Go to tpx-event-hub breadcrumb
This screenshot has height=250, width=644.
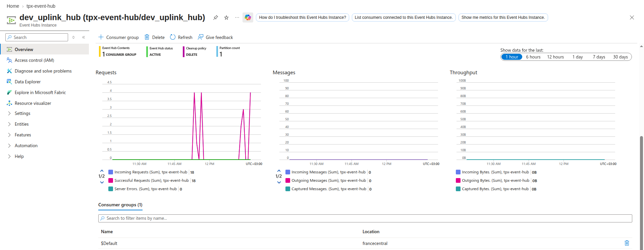41,6
